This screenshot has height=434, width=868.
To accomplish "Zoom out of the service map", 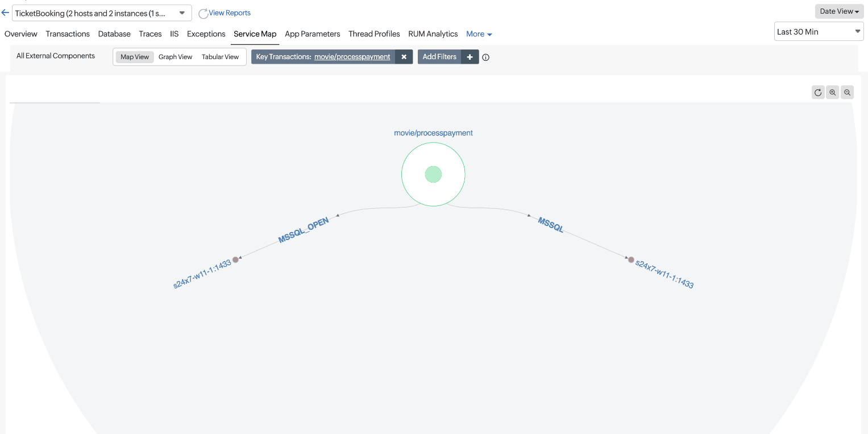I will tap(847, 93).
